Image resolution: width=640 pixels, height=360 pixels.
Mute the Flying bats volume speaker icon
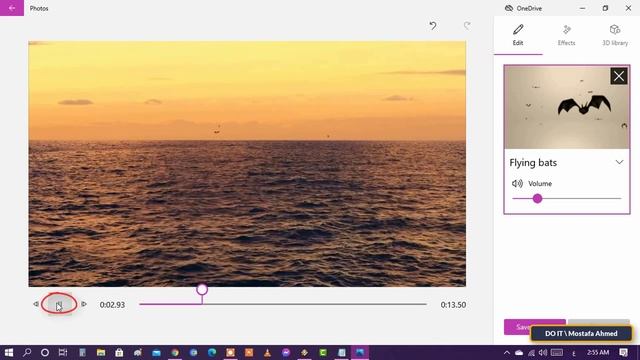517,183
